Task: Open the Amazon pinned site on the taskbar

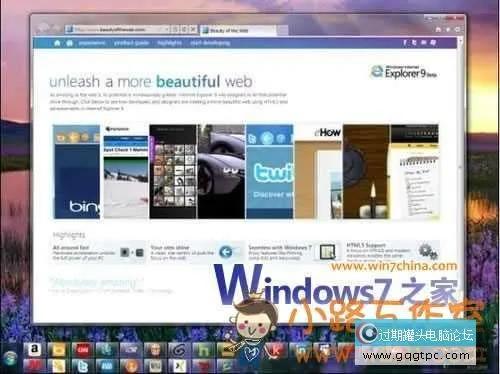Action: [34, 349]
